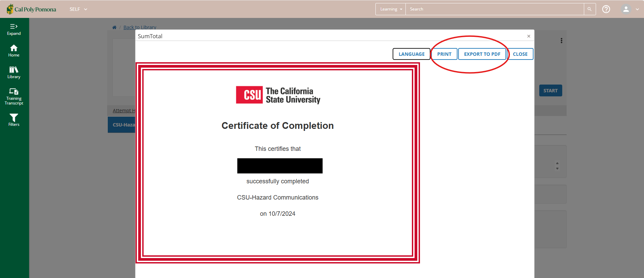The height and width of the screenshot is (278, 644).
Task: Click the Certificate of Completion heading
Action: click(x=278, y=126)
